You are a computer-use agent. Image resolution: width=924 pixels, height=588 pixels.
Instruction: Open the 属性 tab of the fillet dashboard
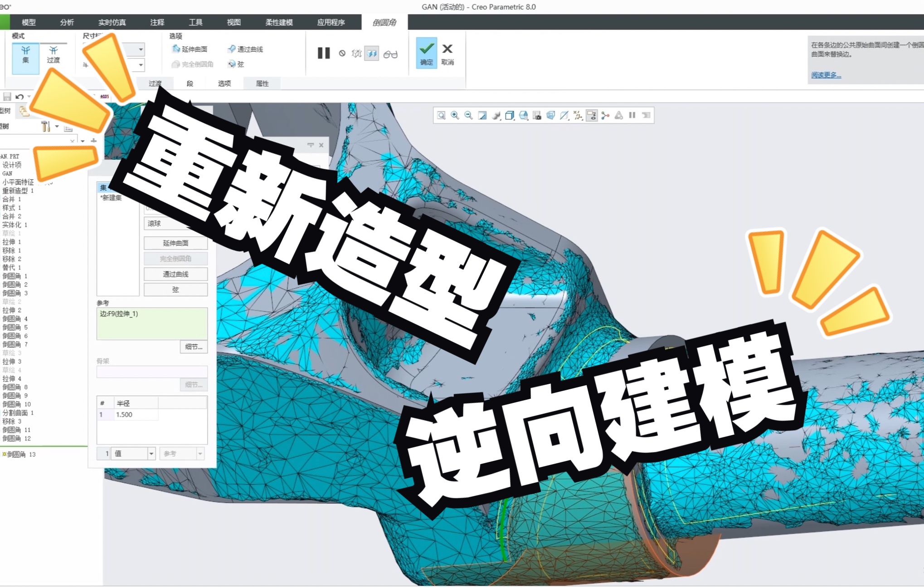tap(261, 83)
